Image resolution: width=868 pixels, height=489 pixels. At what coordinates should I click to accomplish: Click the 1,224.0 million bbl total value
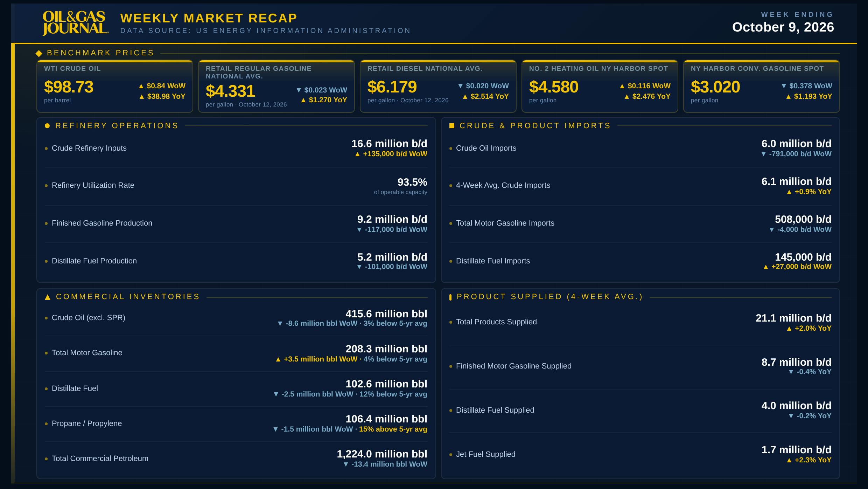point(382,454)
